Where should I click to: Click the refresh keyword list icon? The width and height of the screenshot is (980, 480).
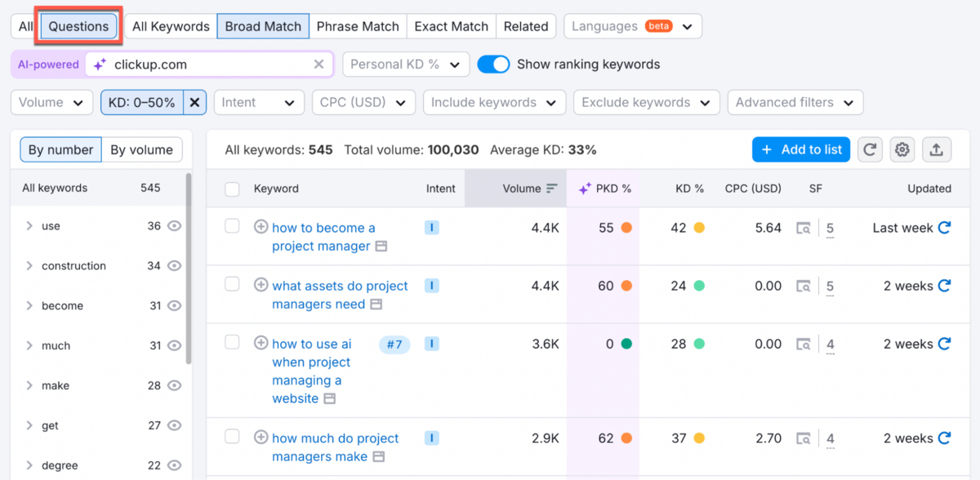point(870,149)
